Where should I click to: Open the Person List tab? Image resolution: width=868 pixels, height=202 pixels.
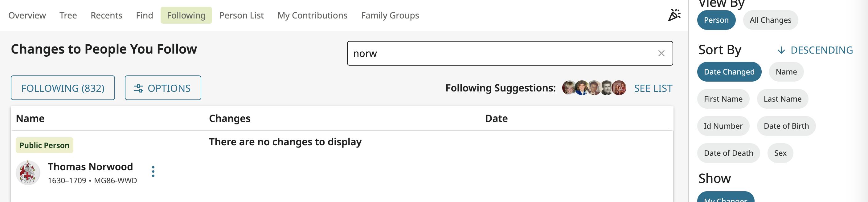[x=241, y=15]
